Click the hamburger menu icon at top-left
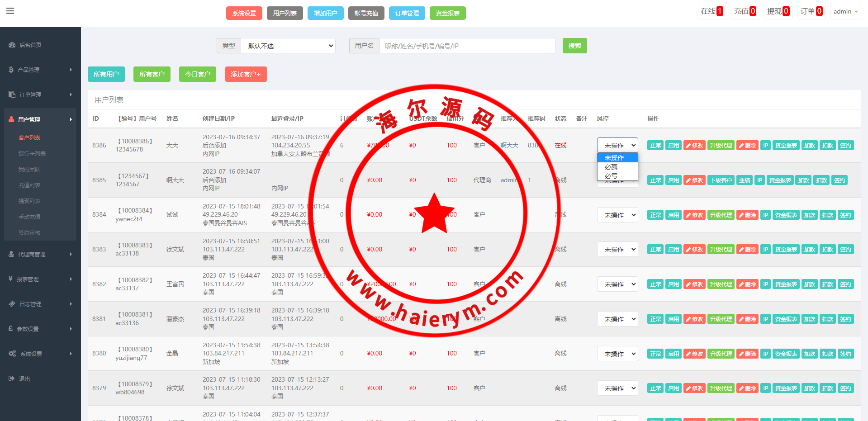Image resolution: width=868 pixels, height=421 pixels. point(10,11)
